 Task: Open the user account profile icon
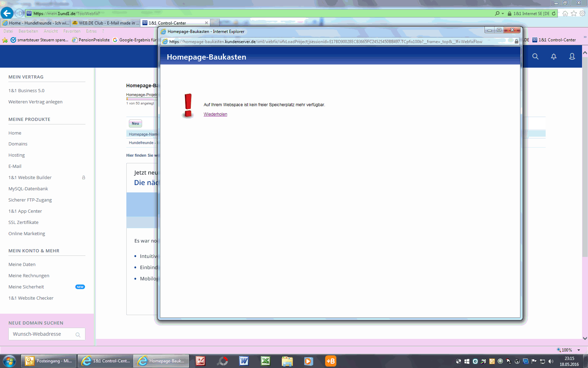(572, 56)
